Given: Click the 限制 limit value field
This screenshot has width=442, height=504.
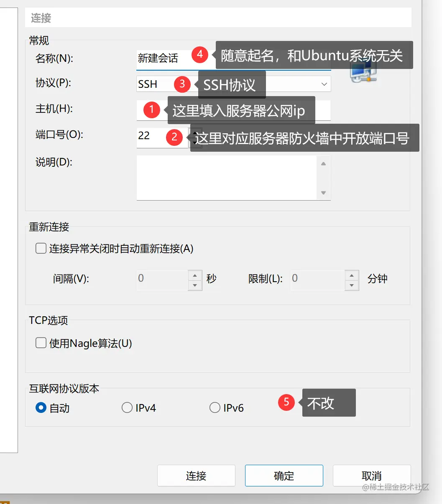Looking at the screenshot, I should pyautogui.click(x=318, y=280).
